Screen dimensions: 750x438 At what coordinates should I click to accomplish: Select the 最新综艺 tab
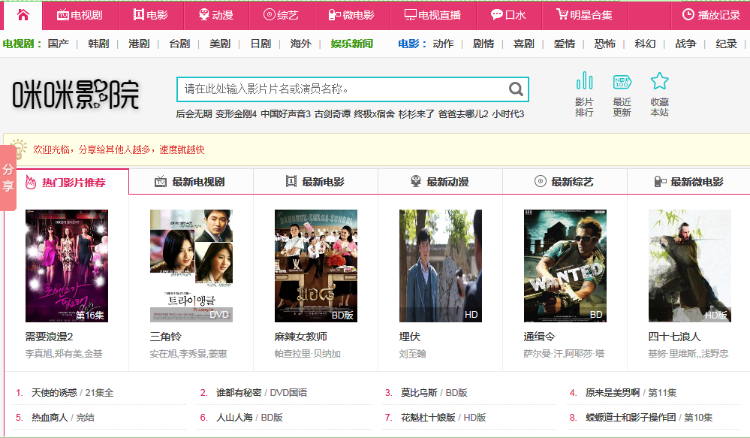click(564, 182)
